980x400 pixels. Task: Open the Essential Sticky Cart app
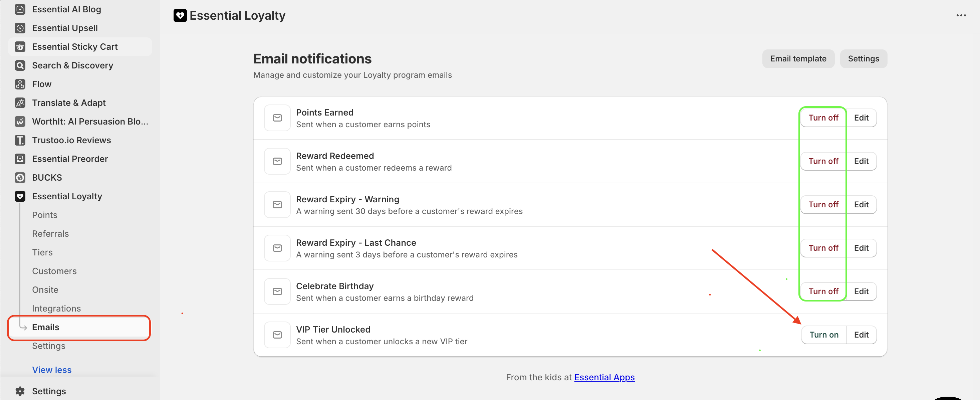click(80, 46)
